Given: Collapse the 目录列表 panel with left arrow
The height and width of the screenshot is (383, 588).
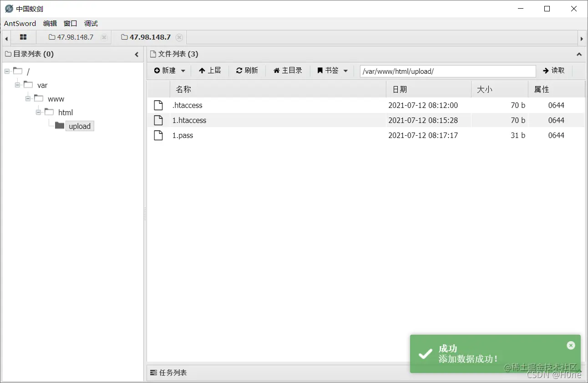Looking at the screenshot, I should coord(137,54).
